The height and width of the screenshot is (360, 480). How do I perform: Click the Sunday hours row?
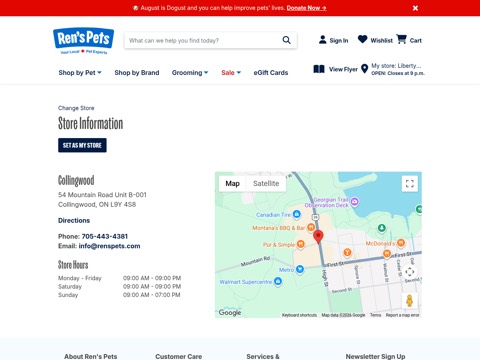119,295
